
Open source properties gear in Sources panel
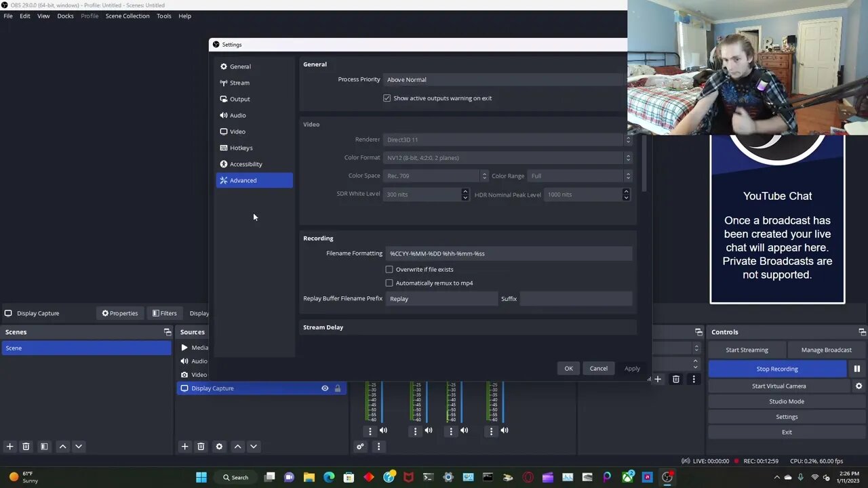pyautogui.click(x=219, y=447)
